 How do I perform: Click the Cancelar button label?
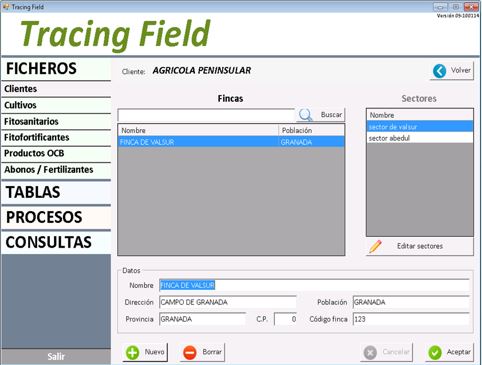coord(396,352)
